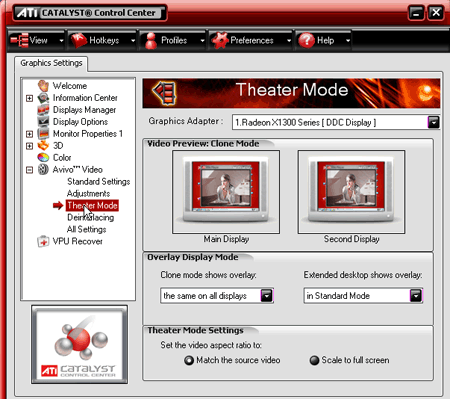Click the Profiles red person icon

pos(151,41)
